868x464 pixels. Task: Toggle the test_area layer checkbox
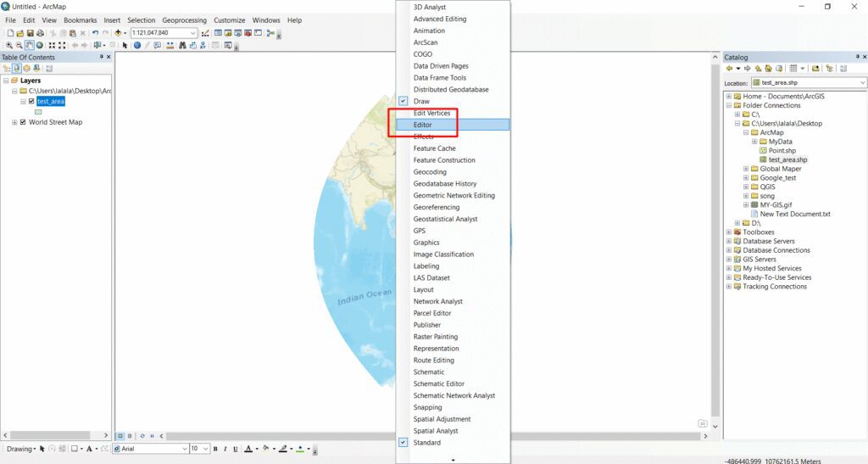[31, 101]
